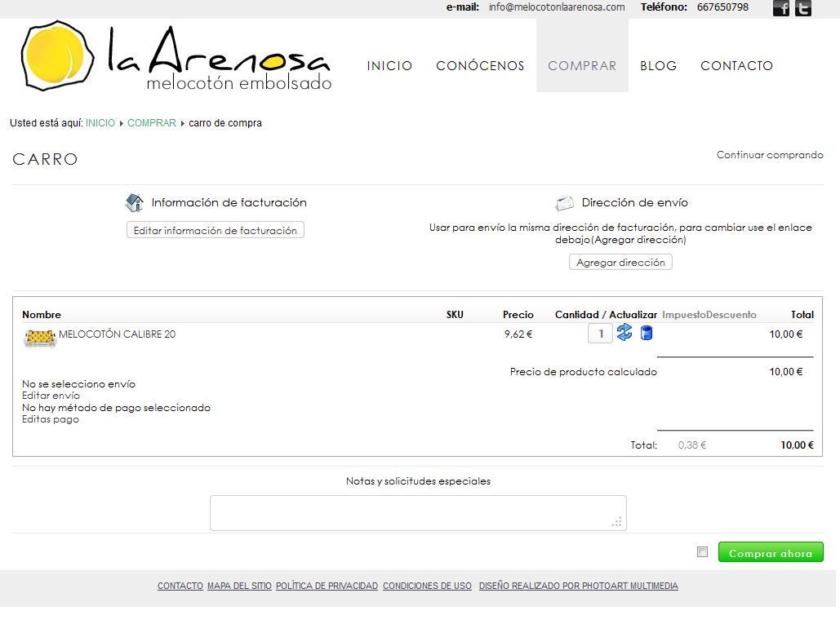Screen dimensions: 840x624
Task: Click the info@melocotonlaarenosa.com email address
Action: click(557, 7)
